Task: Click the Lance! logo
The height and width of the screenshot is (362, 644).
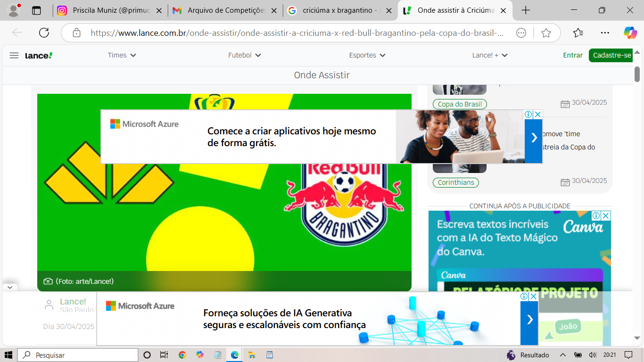Action: click(x=39, y=55)
